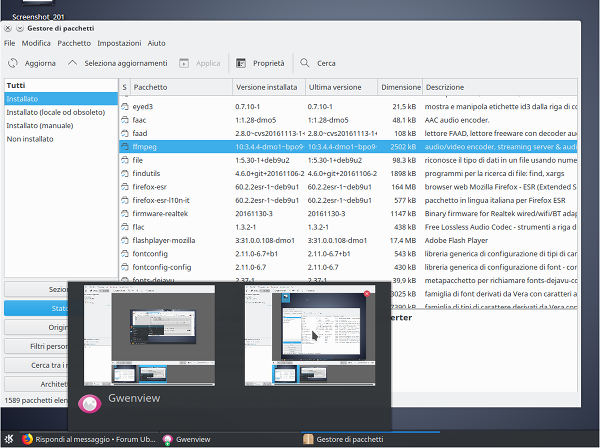Click the Gwenview app icon in popup
This screenshot has height=448, width=600.
[x=90, y=404]
